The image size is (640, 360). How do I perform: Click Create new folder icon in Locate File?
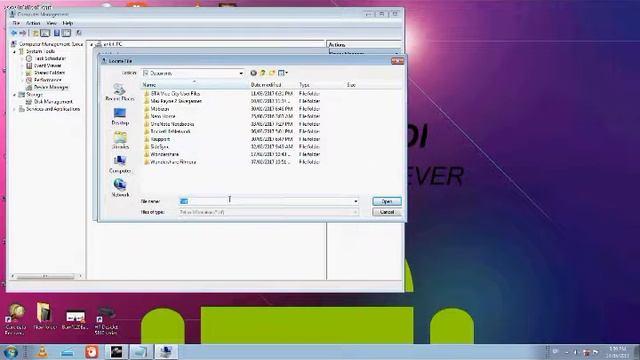(x=272, y=73)
